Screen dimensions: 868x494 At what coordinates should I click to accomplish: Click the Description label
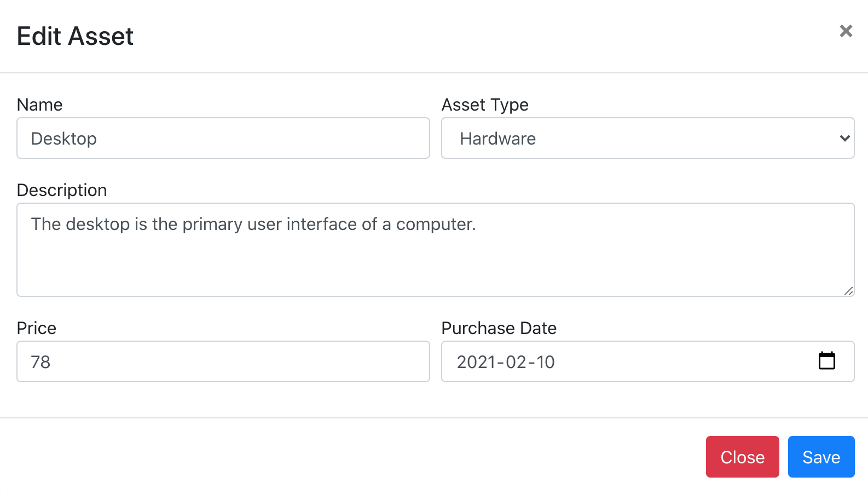pos(62,190)
